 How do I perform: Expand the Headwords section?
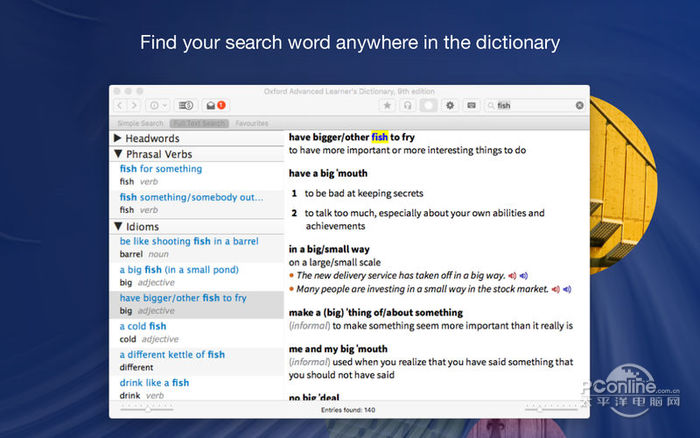pos(118,138)
